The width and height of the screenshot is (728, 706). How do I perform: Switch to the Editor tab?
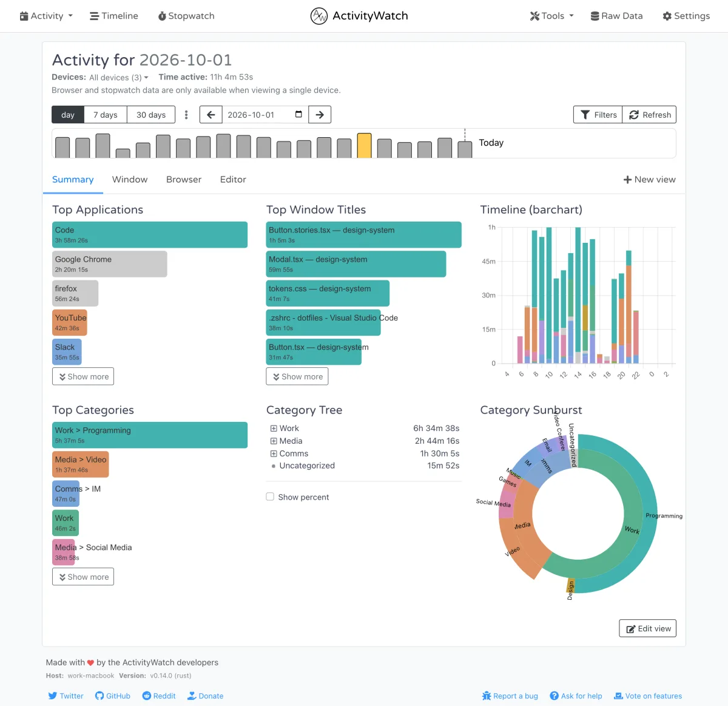point(233,180)
